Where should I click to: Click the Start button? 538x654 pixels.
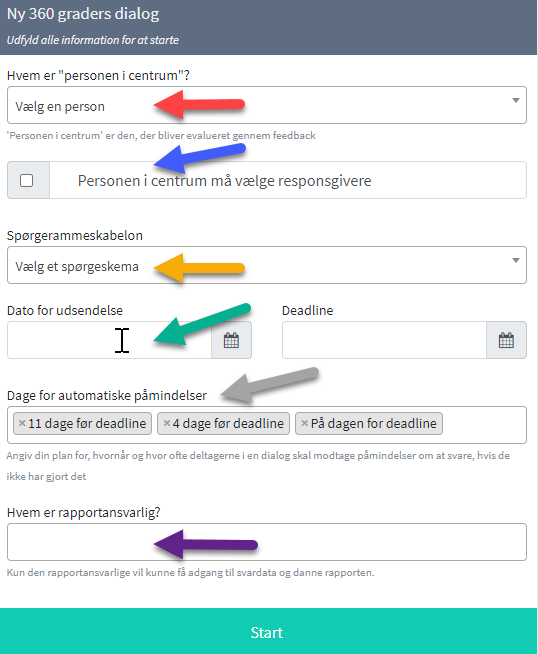pos(267,632)
